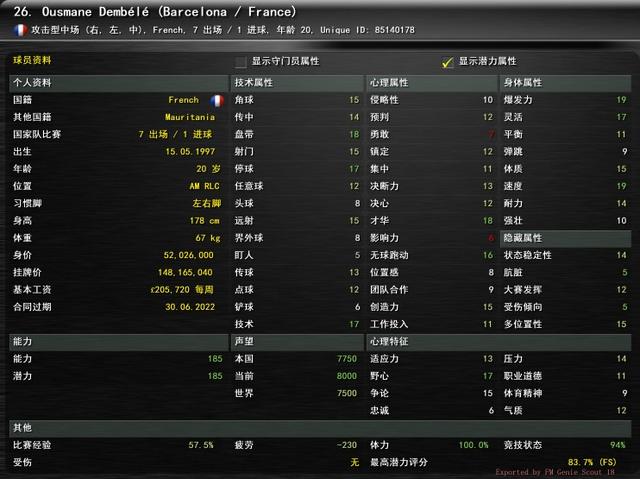Click the 状态稳定性 hidden attribute row

[566, 255]
